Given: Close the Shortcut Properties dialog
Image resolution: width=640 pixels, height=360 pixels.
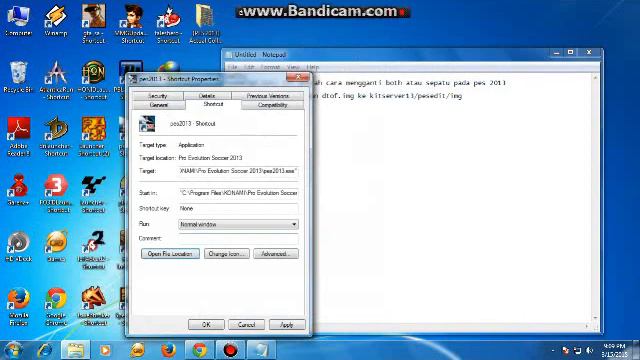Looking at the screenshot, I should 298,77.
